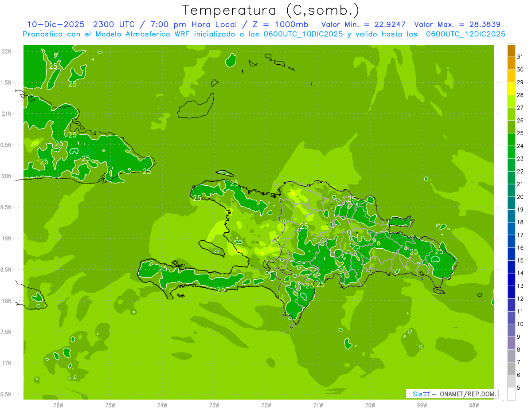Click the '68W' longitude label
Screen dimensions: 532x411
pyautogui.click(x=474, y=405)
